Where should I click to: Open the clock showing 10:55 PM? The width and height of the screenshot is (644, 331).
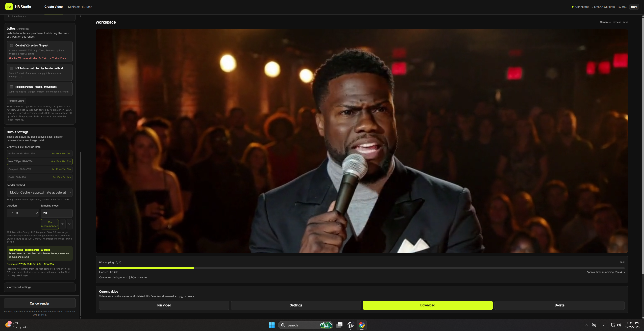click(632, 325)
